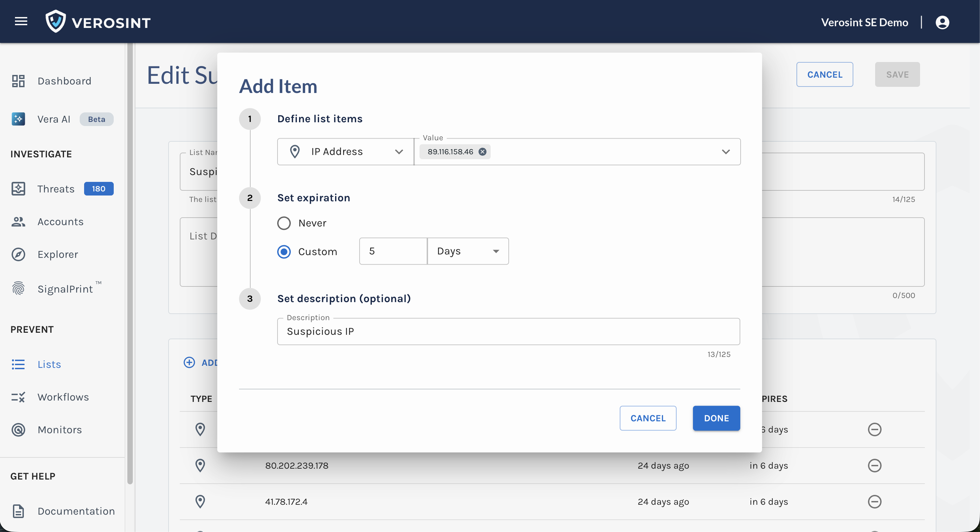Remove the 89.116.158.46 value chip
Screen dimensions: 980x532
(482, 152)
